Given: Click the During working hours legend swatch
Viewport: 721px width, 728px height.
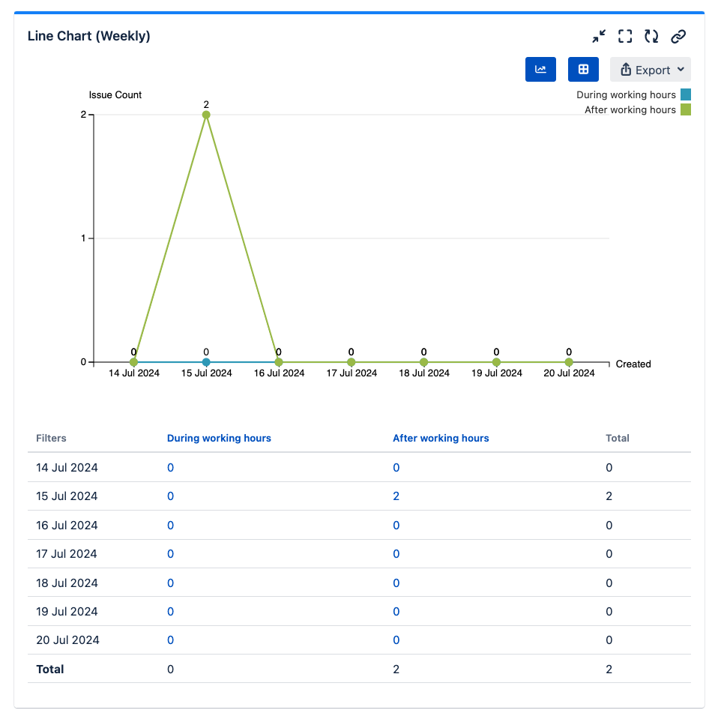Looking at the screenshot, I should click(685, 95).
